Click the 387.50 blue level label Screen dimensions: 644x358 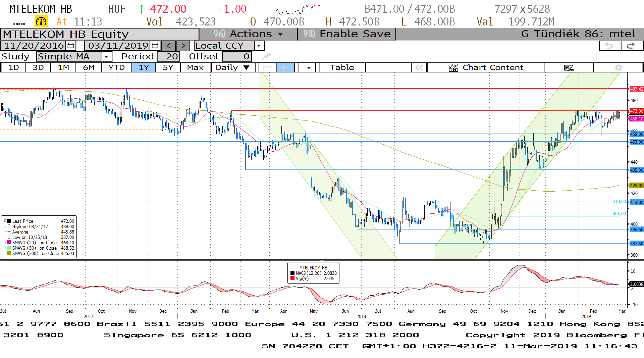coord(636,244)
